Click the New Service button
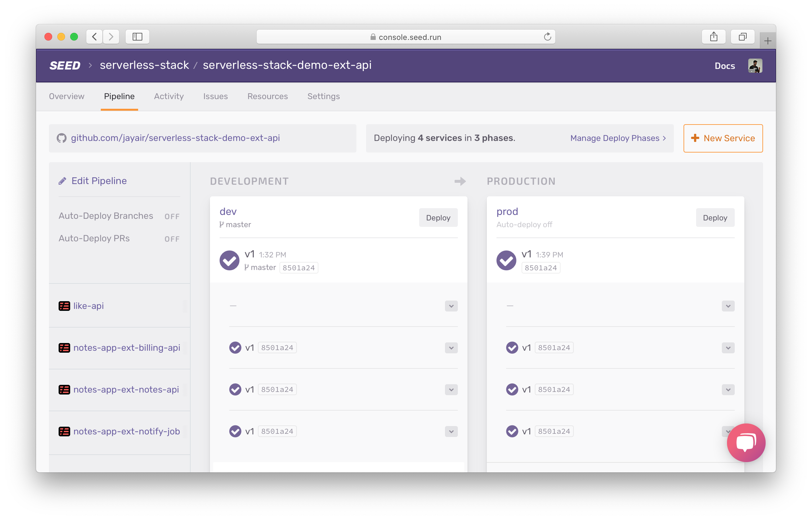 click(723, 138)
